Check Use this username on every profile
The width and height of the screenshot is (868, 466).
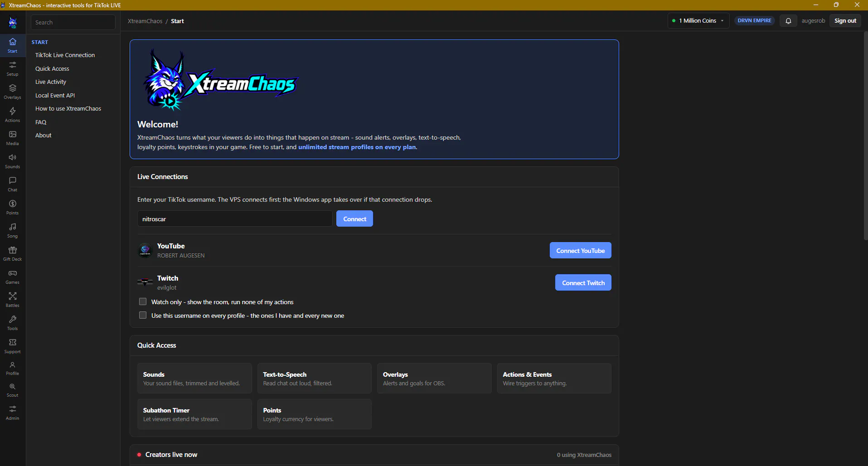point(143,316)
